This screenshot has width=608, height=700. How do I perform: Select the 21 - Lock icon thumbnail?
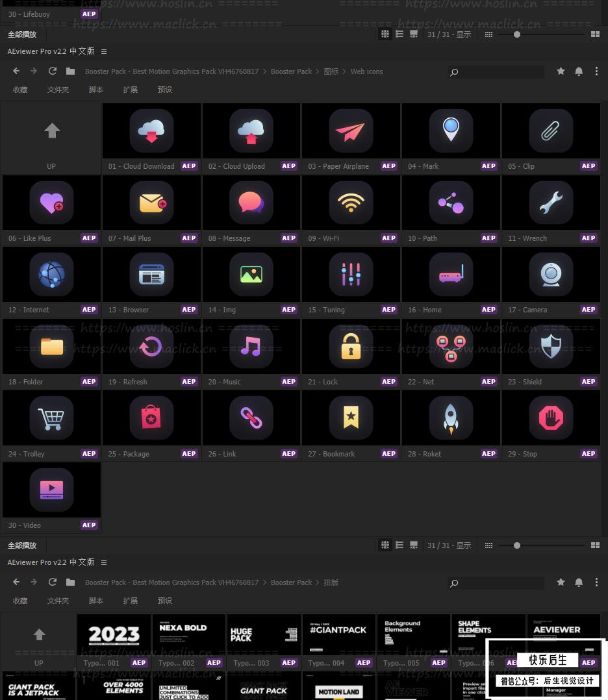point(351,347)
